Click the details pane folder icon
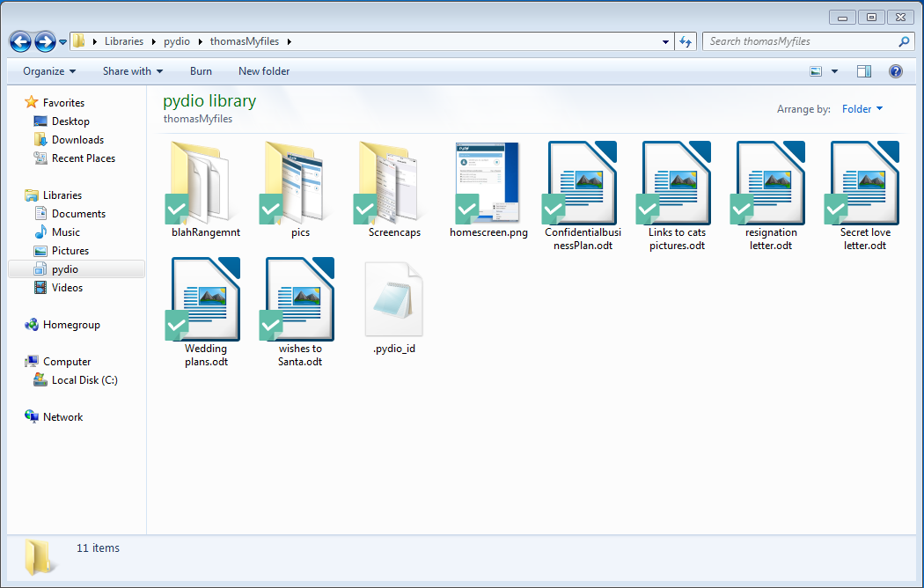924x588 pixels. coord(40,557)
